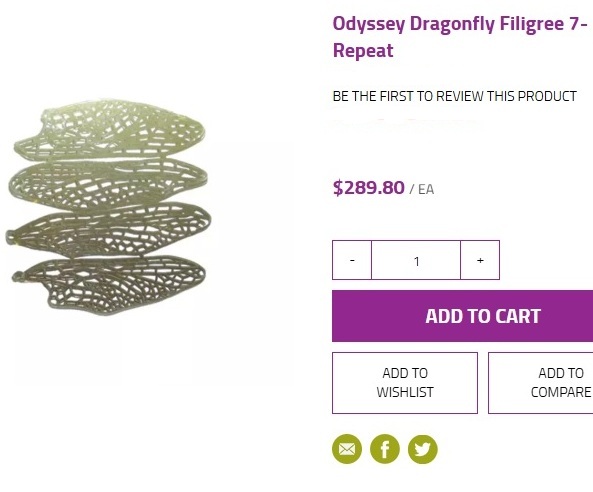Viewport: 593px width, 492px height.
Task: Click the Add to Wishlist button
Action: pos(405,383)
